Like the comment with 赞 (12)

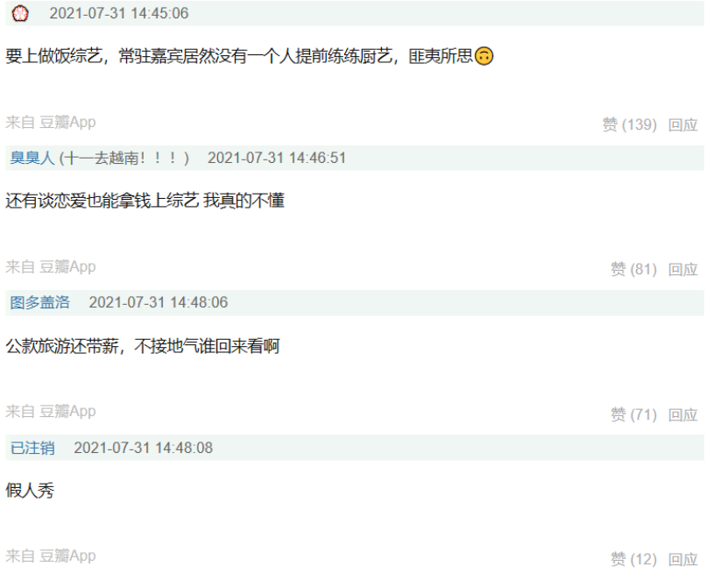pyautogui.click(x=633, y=559)
